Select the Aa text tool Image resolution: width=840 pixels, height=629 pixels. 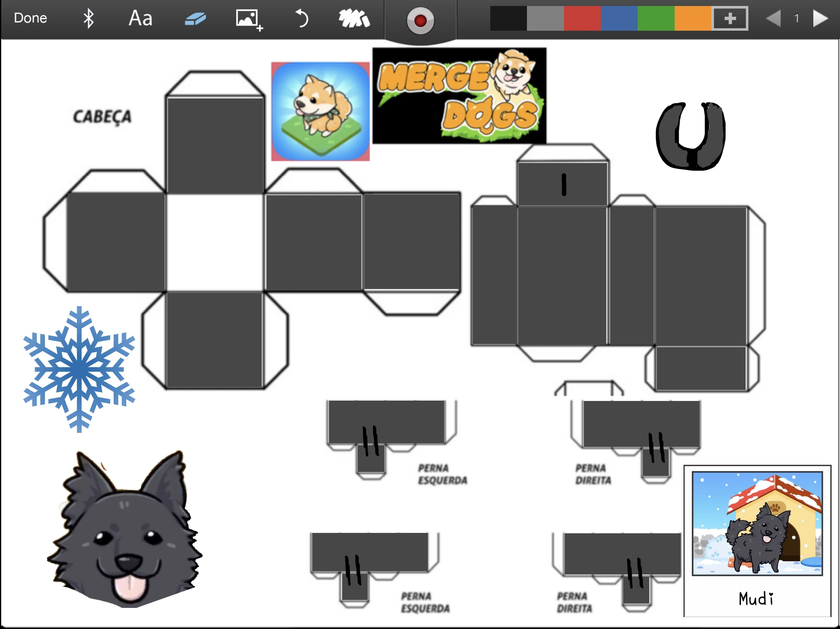coord(140,18)
